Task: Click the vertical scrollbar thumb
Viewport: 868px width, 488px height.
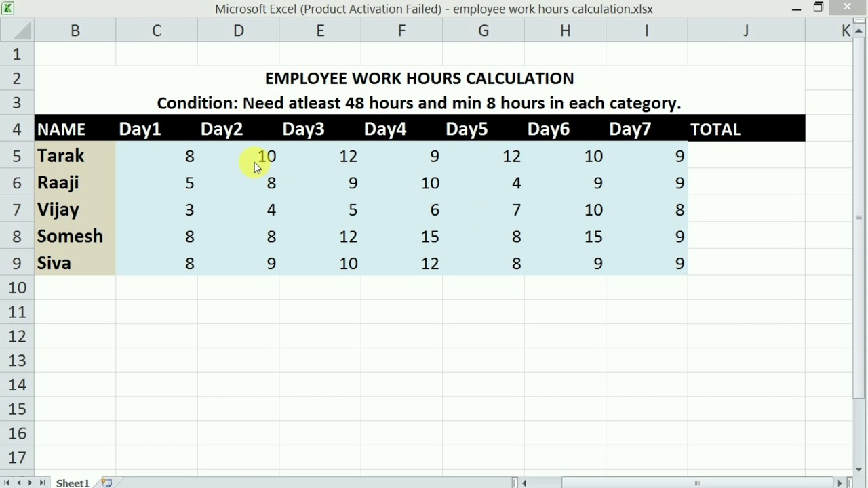Action: 859,218
